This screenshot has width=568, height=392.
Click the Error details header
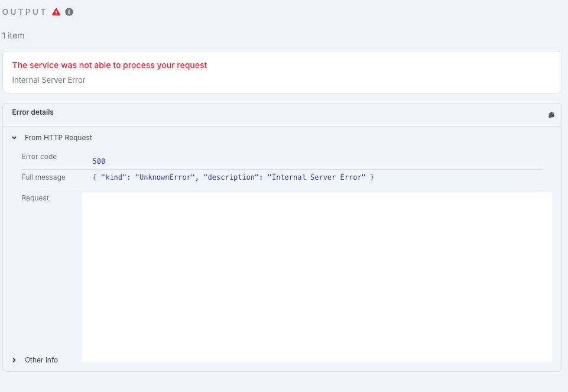coord(33,112)
